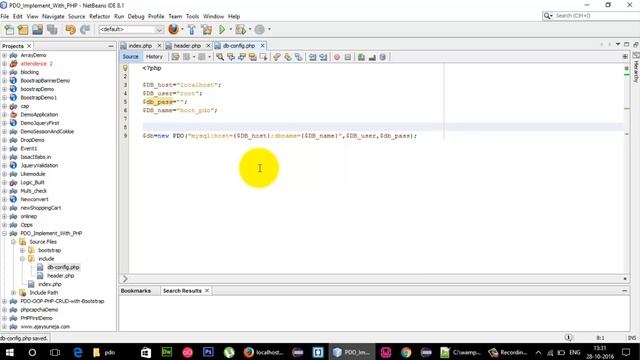The width and height of the screenshot is (640, 360).
Task: Click the red Start Macro Recording icon
Action: (x=337, y=57)
